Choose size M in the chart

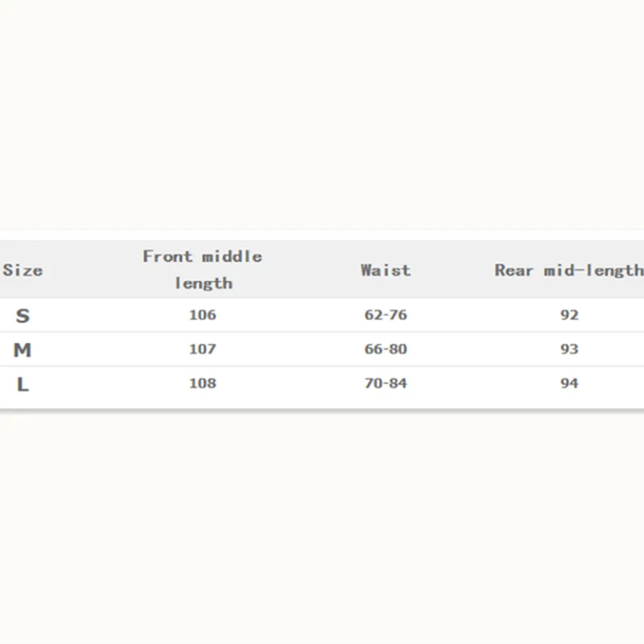23,349
